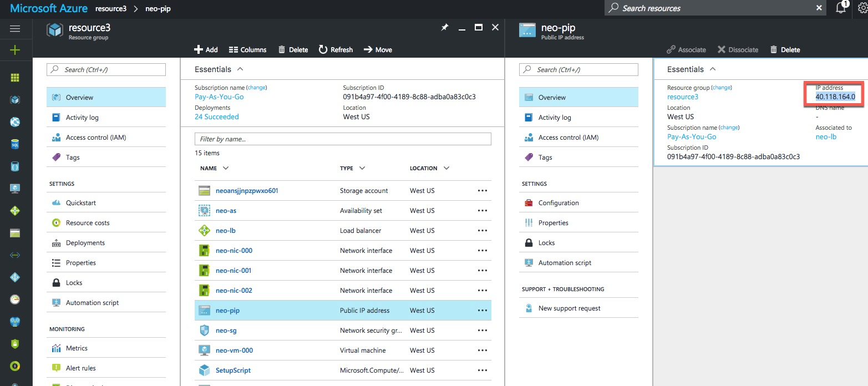Sort by NAME column header
The height and width of the screenshot is (386, 868).
pos(215,168)
